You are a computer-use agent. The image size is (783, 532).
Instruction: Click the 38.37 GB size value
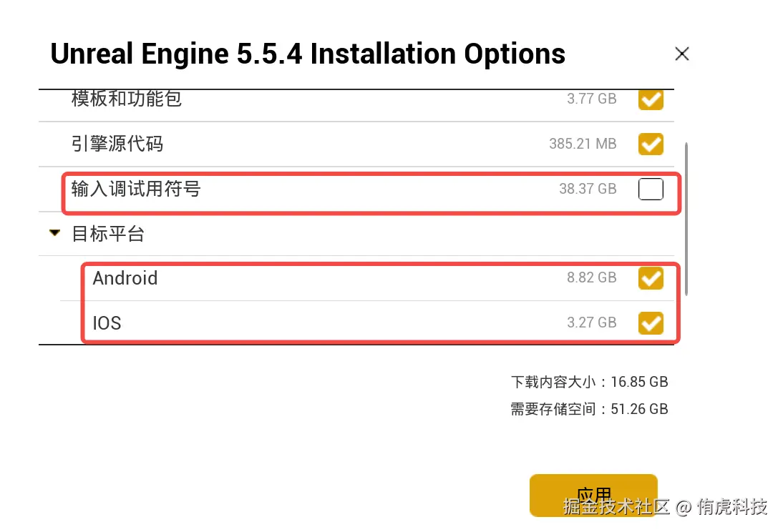point(588,189)
